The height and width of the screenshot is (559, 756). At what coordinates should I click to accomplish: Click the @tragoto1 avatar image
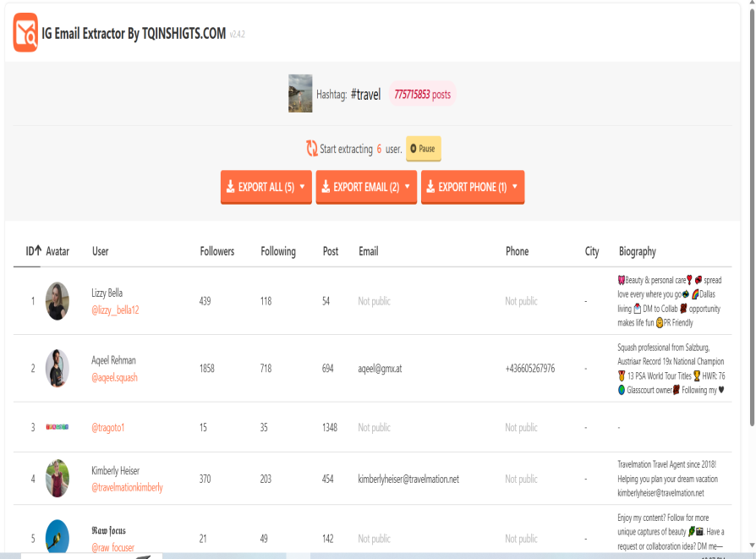point(58,427)
